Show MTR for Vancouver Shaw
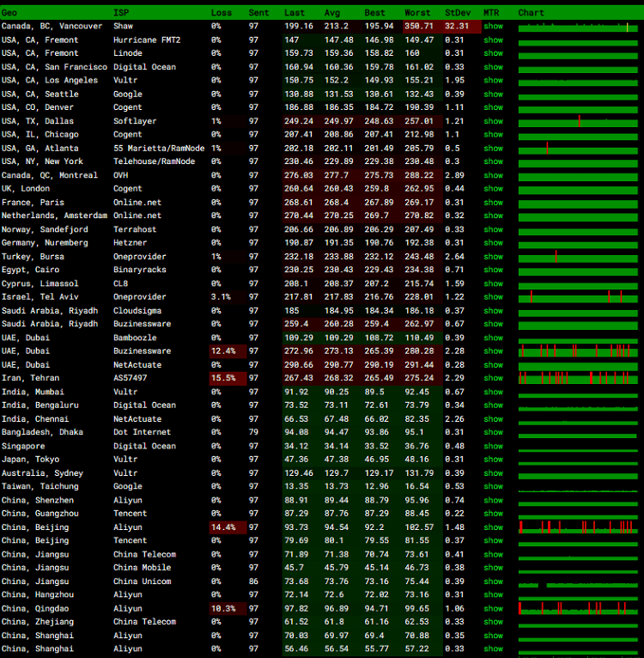Screen dimensions: 644x658 pyautogui.click(x=494, y=26)
